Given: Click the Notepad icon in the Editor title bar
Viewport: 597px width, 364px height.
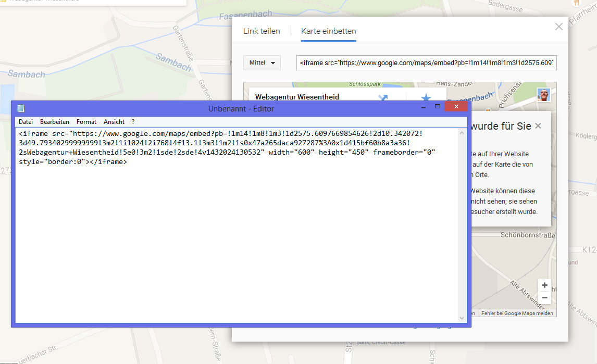Looking at the screenshot, I should [x=21, y=107].
